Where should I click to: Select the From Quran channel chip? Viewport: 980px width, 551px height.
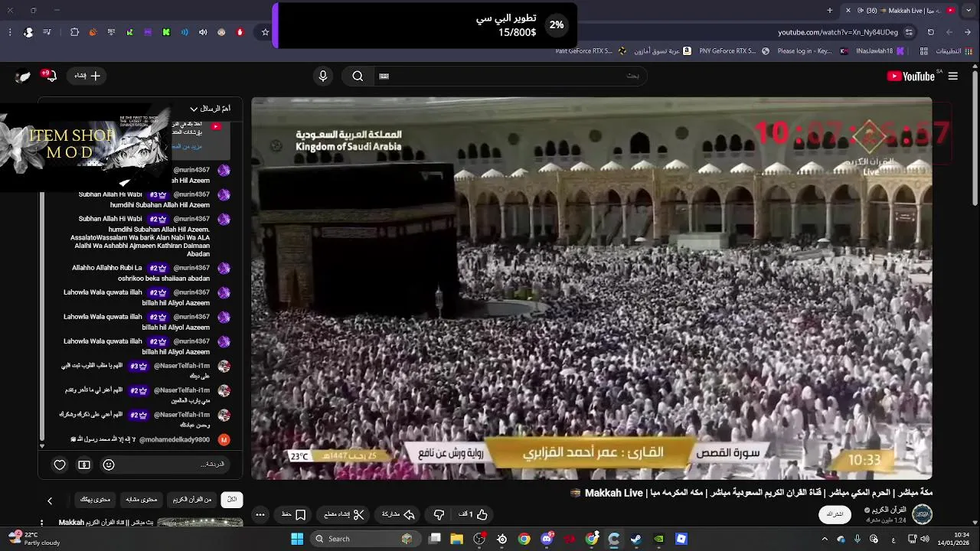[x=191, y=500]
